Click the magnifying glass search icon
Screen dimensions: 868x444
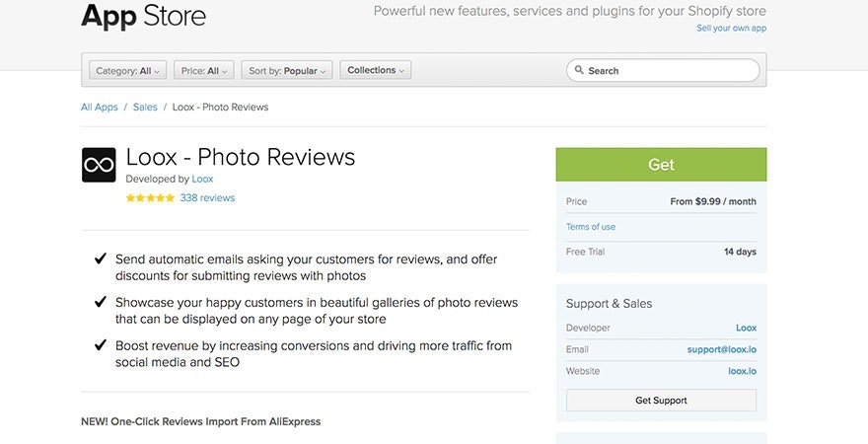point(578,71)
